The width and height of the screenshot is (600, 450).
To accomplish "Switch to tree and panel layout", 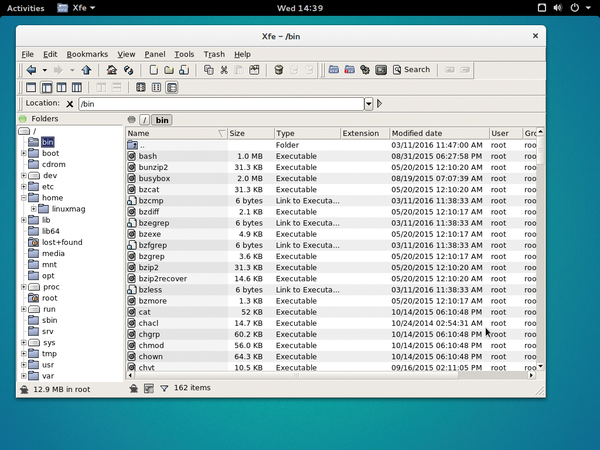I will tap(47, 88).
